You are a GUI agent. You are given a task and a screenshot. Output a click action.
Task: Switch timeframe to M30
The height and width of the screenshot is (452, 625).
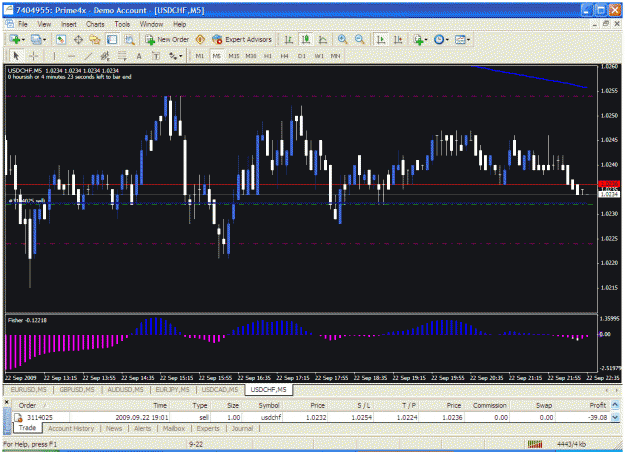[251, 56]
